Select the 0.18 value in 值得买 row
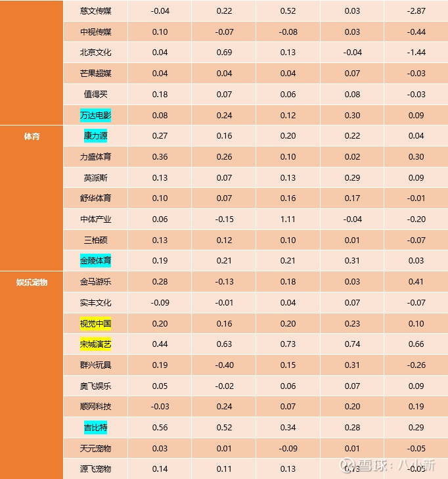The width and height of the screenshot is (448, 479). [160, 95]
